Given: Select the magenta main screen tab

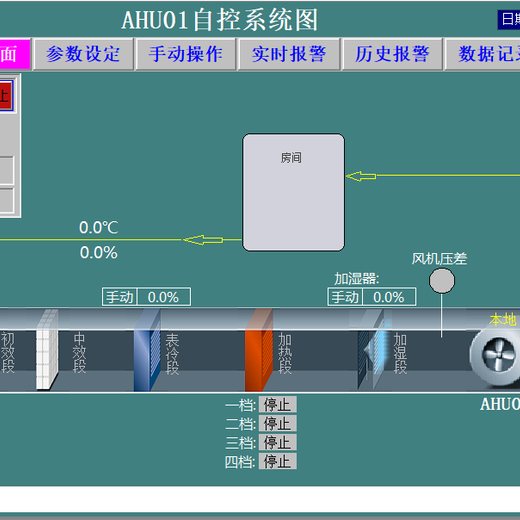Looking at the screenshot, I should (x=15, y=54).
